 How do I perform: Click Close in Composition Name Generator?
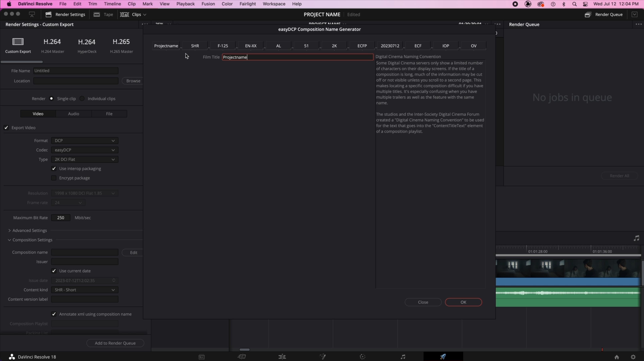[423, 302]
